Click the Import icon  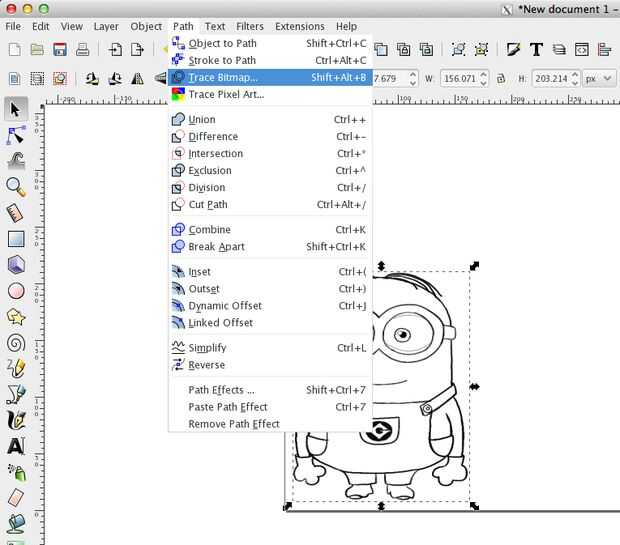click(x=115, y=50)
